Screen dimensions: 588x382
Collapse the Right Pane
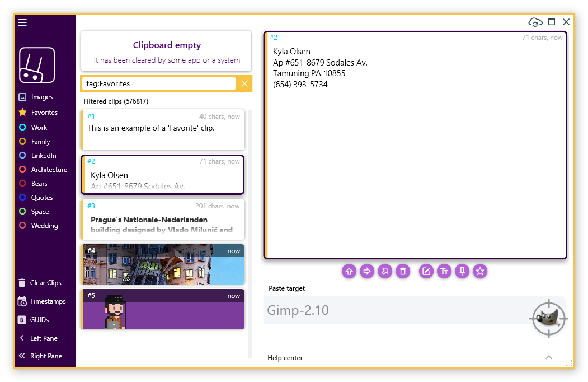[x=40, y=356]
